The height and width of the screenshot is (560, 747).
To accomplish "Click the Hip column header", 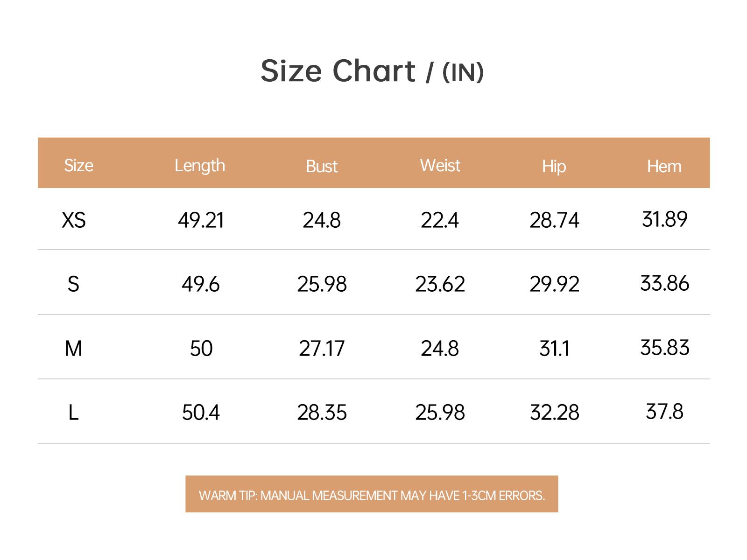I will click(x=554, y=167).
